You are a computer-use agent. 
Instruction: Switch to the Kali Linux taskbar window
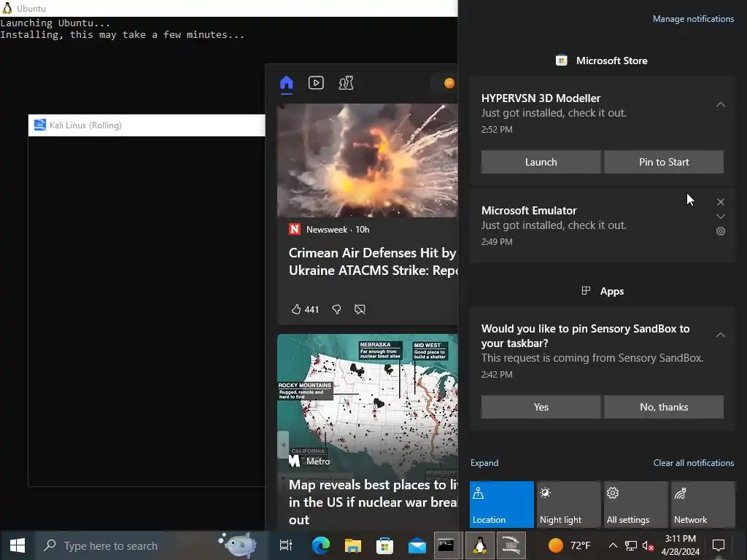pyautogui.click(x=511, y=545)
